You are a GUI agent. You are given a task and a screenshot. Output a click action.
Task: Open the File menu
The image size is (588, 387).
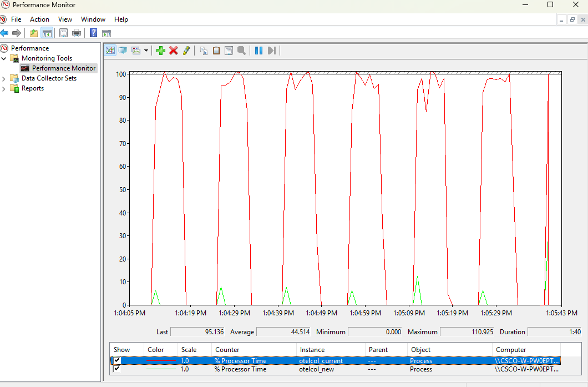point(16,19)
